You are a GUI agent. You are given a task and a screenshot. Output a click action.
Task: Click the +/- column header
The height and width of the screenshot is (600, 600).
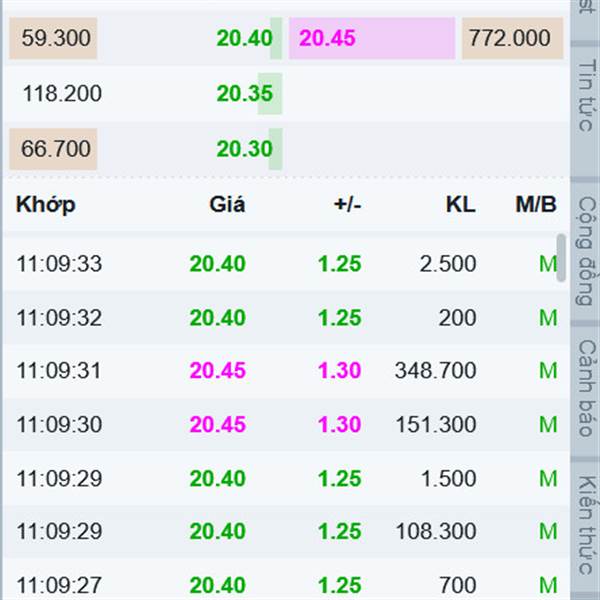347,204
